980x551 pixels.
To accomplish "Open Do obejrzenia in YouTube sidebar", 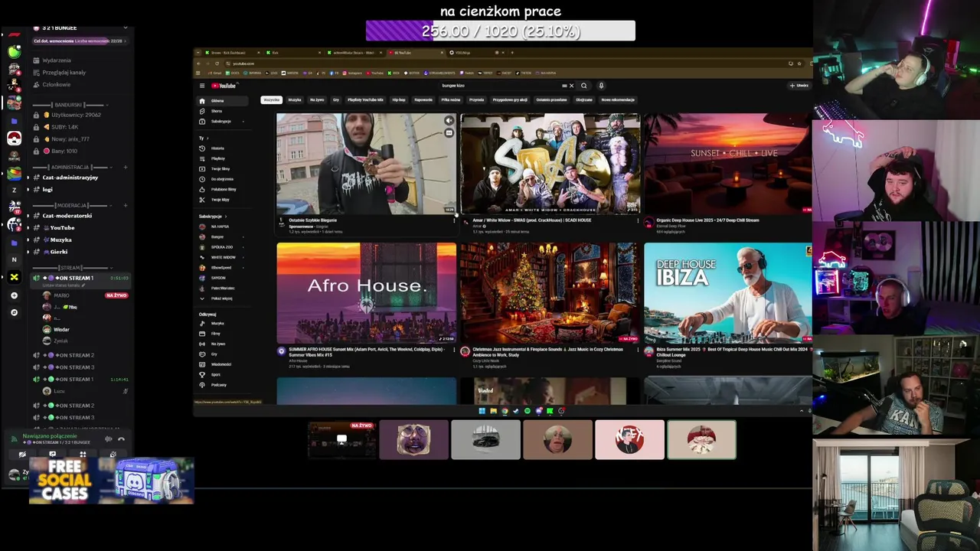I will 223,179.
